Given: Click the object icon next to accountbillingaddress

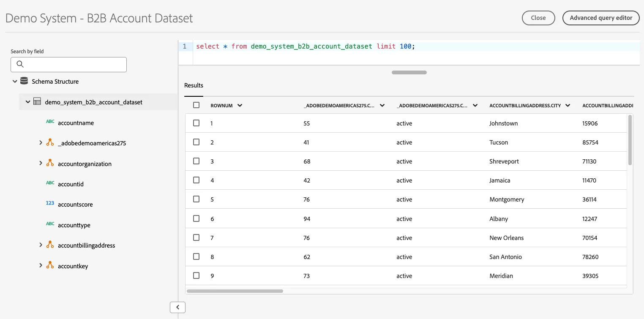Looking at the screenshot, I should click(x=50, y=245).
